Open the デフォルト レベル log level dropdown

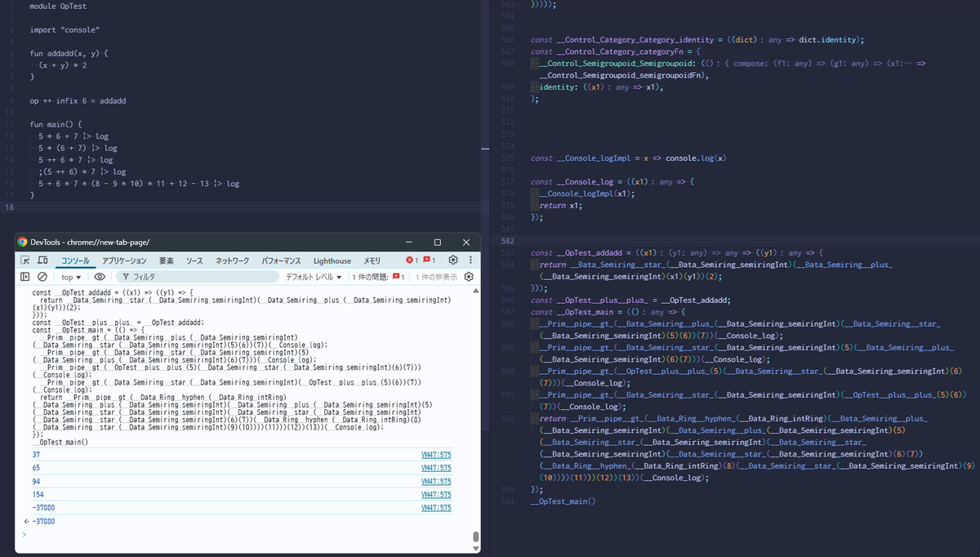314,277
